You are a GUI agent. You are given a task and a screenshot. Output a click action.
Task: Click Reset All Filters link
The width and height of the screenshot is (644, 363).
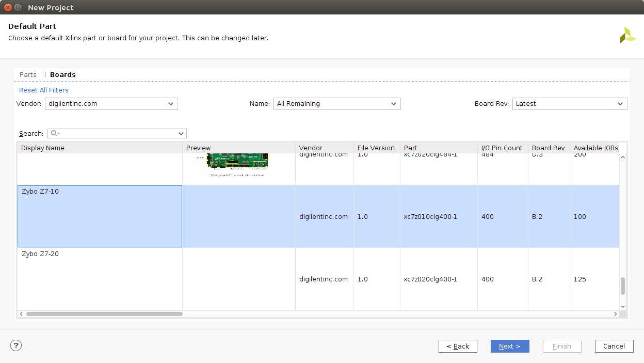(44, 90)
